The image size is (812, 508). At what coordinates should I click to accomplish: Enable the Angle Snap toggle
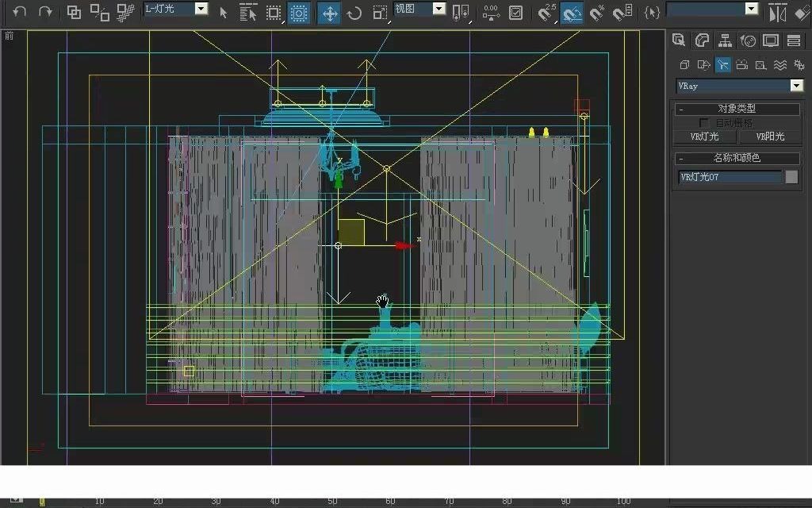pos(572,13)
